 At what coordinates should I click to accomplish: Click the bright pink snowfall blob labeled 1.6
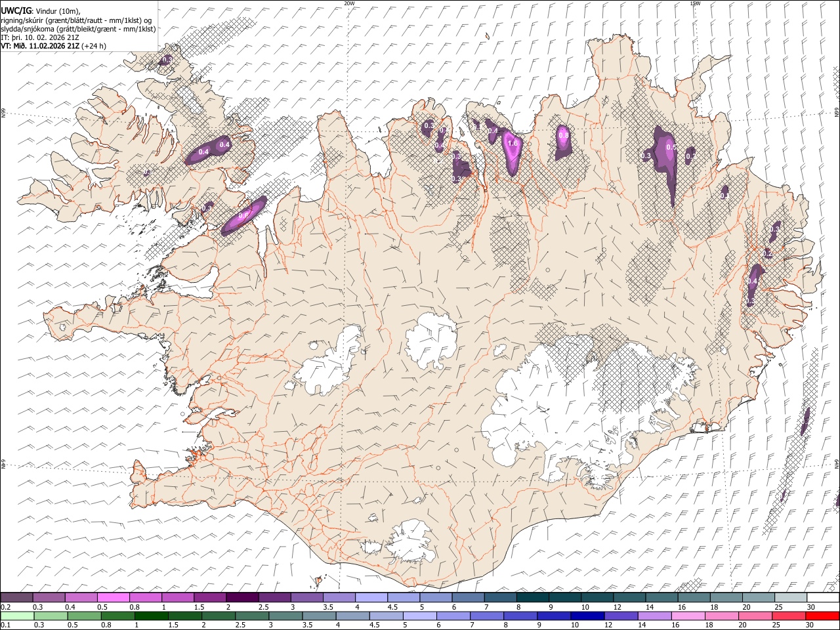(x=513, y=152)
